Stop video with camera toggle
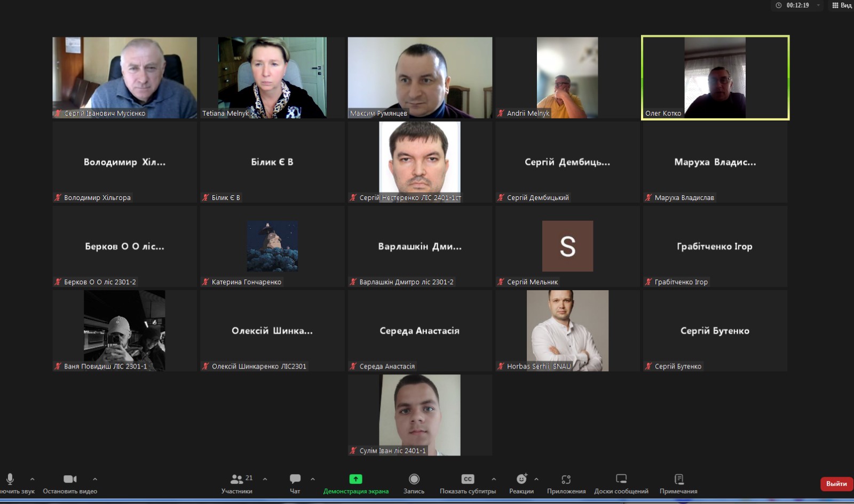Screen dimensions: 854x504 70,479
